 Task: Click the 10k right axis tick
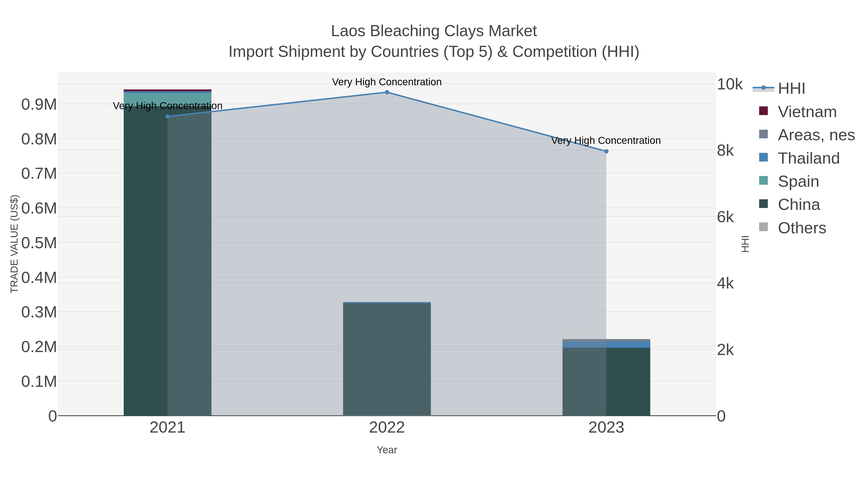click(730, 84)
